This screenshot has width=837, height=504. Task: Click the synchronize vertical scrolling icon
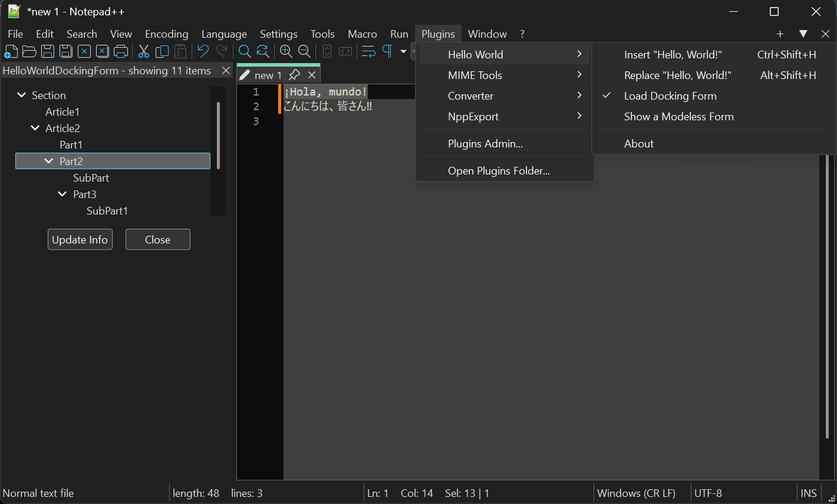(327, 51)
